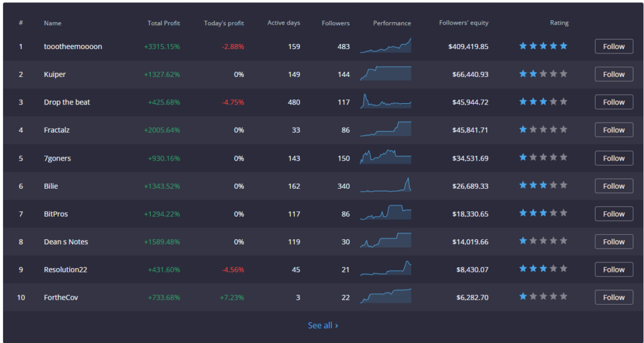Follow trader tootheemoooon
This screenshot has width=644, height=343.
613,47
